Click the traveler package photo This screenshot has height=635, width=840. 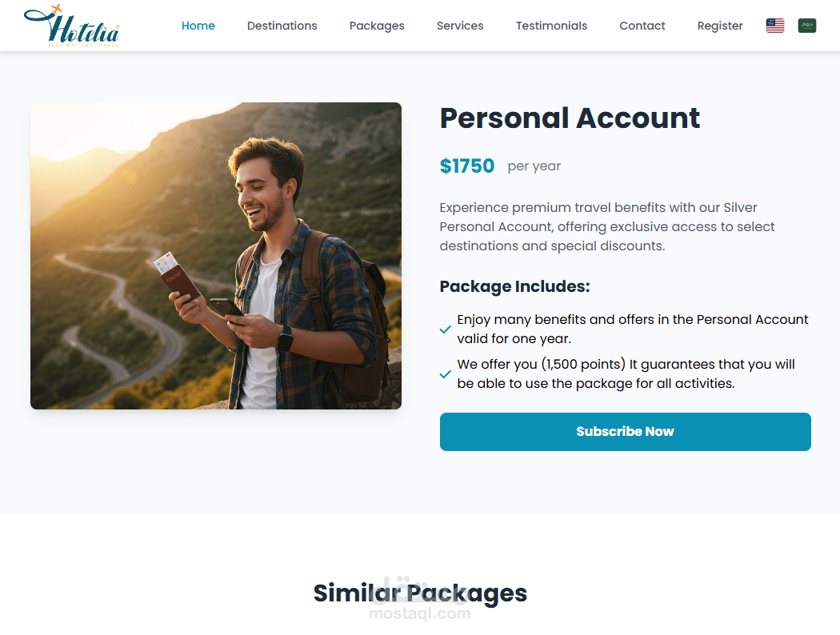coord(216,256)
